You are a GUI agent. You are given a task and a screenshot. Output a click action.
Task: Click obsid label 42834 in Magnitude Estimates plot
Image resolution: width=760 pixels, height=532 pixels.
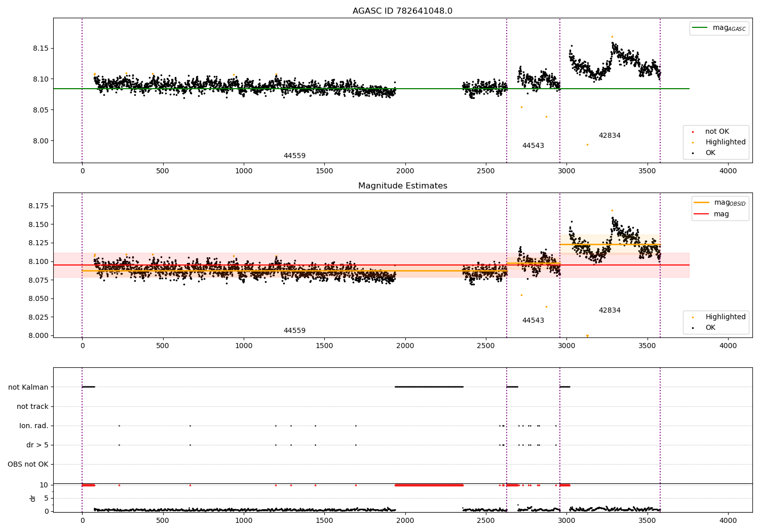[610, 311]
